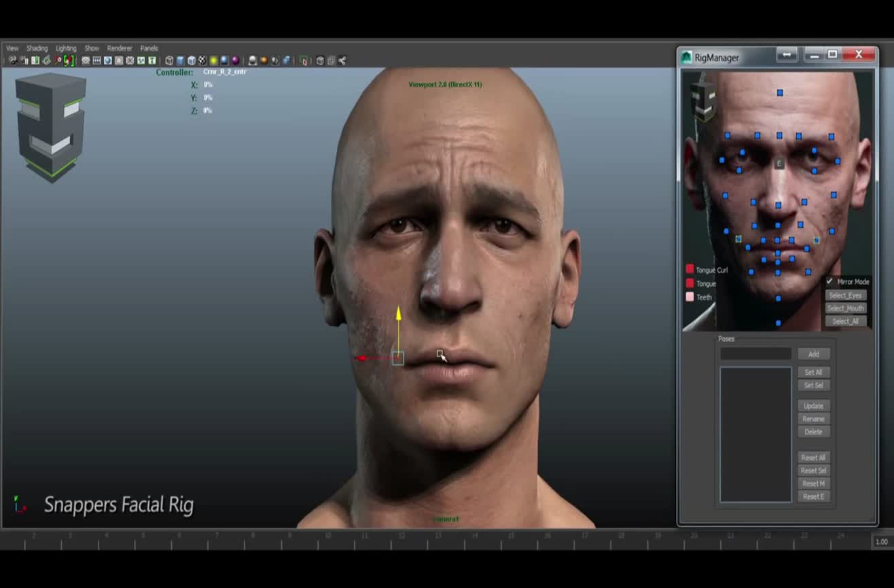The height and width of the screenshot is (588, 894).
Task: Expand the Show menu options
Action: pyautogui.click(x=91, y=48)
